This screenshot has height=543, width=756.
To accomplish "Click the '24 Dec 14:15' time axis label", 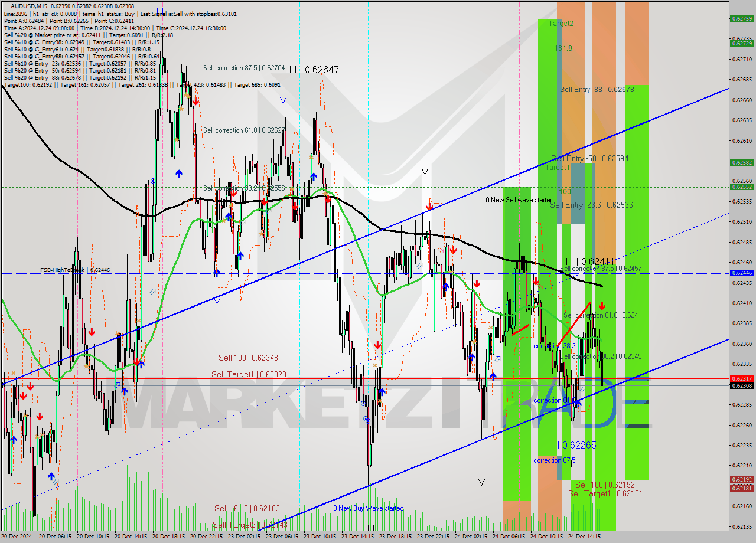I will pos(584,537).
